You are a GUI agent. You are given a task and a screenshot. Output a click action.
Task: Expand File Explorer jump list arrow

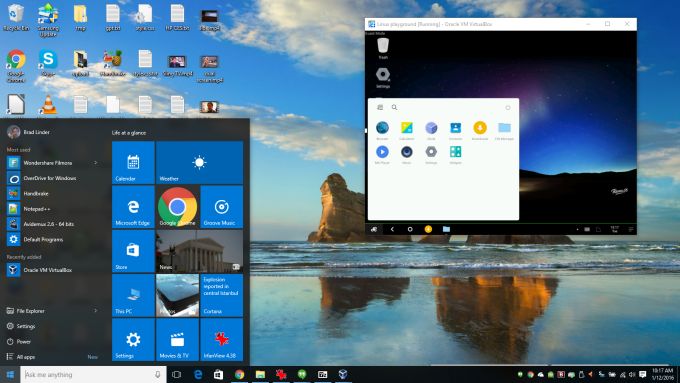[x=96, y=311]
